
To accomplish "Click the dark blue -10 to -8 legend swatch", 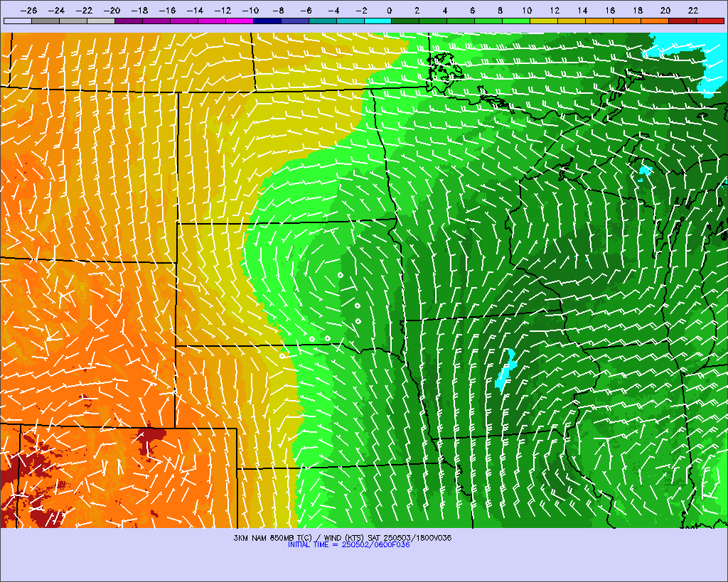I will click(x=267, y=21).
